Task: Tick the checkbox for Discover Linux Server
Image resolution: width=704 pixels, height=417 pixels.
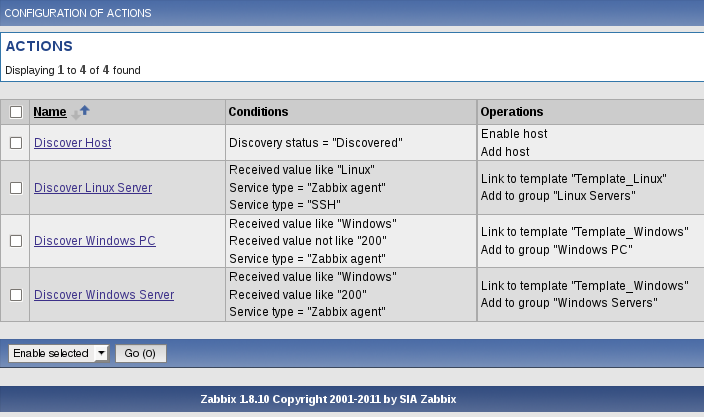Action: [16, 188]
